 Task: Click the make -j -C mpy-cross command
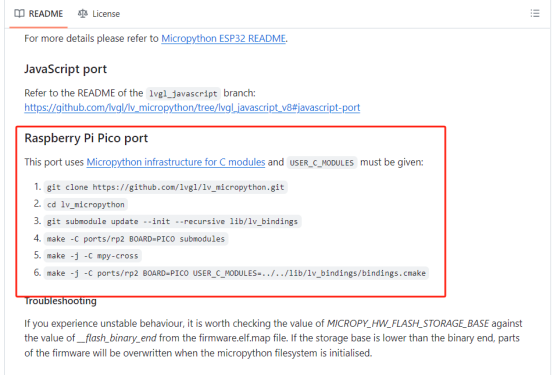[x=93, y=255]
